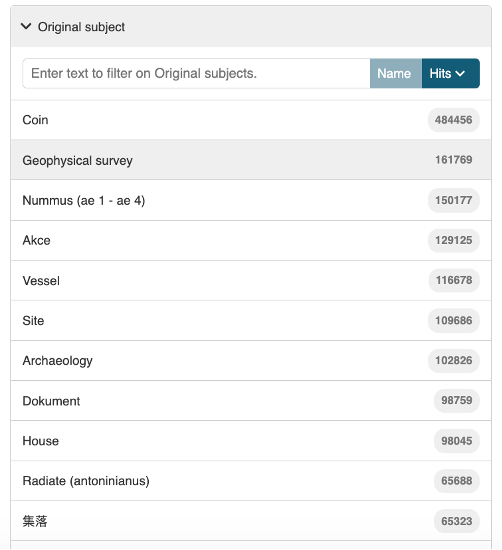The image size is (502, 550).
Task: Toggle the Hits sort order
Action: (x=451, y=73)
